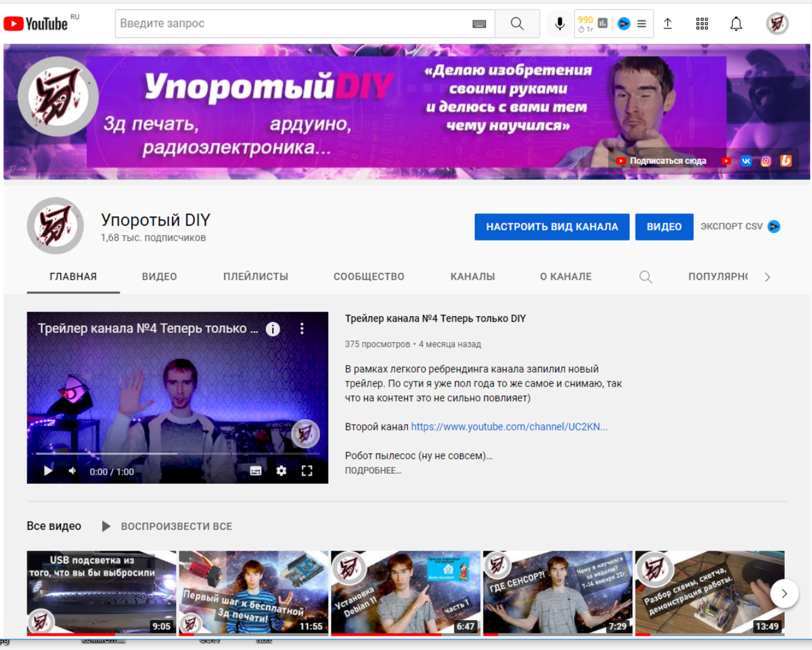The image size is (812, 650).
Task: Open the YouTube home logo
Action: [x=35, y=24]
